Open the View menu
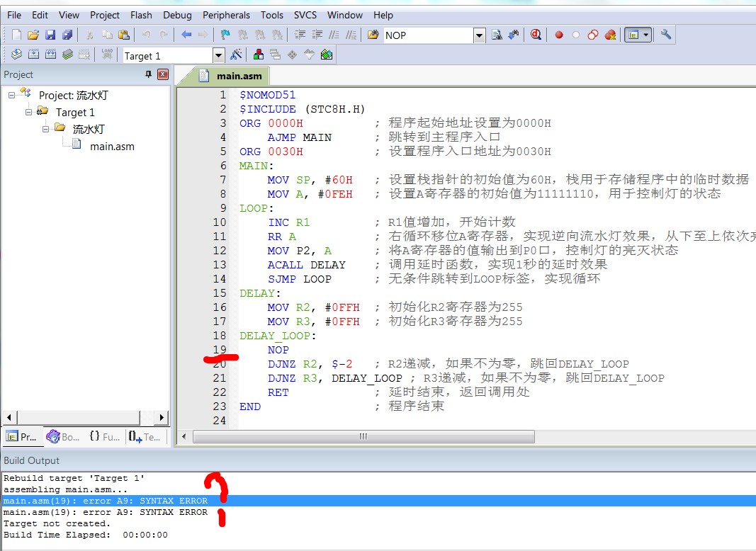The width and height of the screenshot is (756, 551). [x=69, y=15]
